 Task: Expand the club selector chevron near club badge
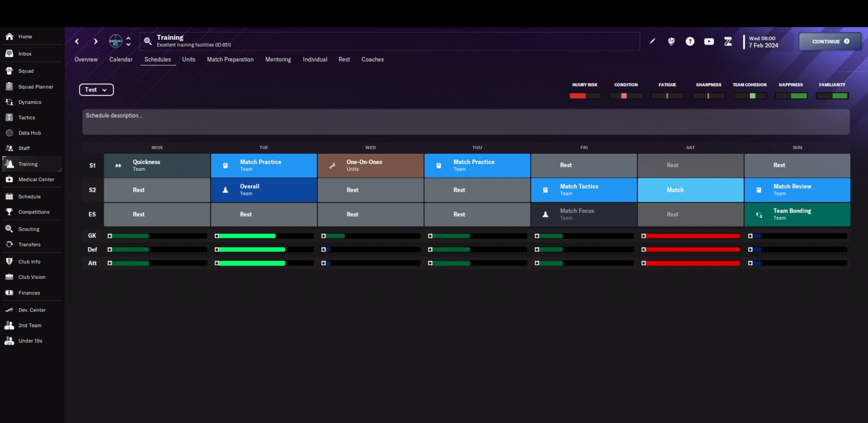click(x=128, y=41)
